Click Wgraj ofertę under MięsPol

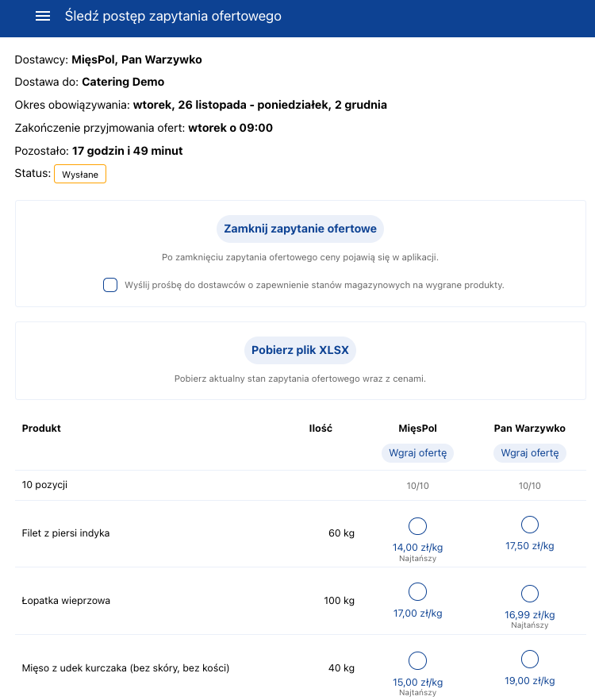[417, 452]
